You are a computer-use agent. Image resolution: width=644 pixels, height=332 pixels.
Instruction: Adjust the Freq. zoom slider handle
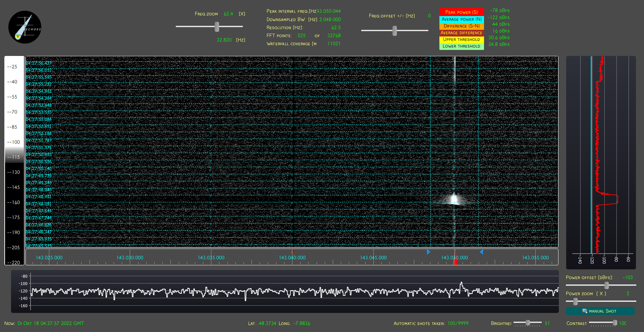(217, 26)
